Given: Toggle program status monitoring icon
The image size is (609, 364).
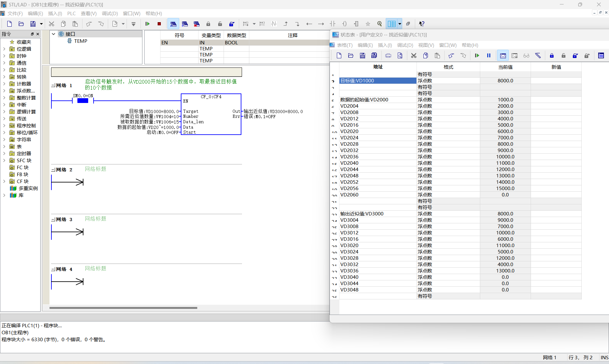Looking at the screenshot, I should pyautogui.click(x=173, y=24).
